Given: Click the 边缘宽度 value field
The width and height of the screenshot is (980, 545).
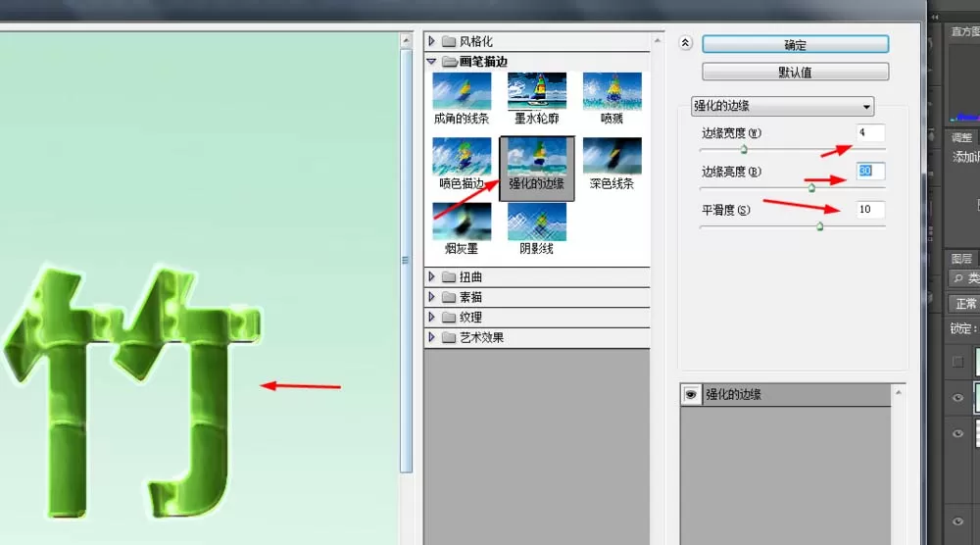Looking at the screenshot, I should point(870,132).
